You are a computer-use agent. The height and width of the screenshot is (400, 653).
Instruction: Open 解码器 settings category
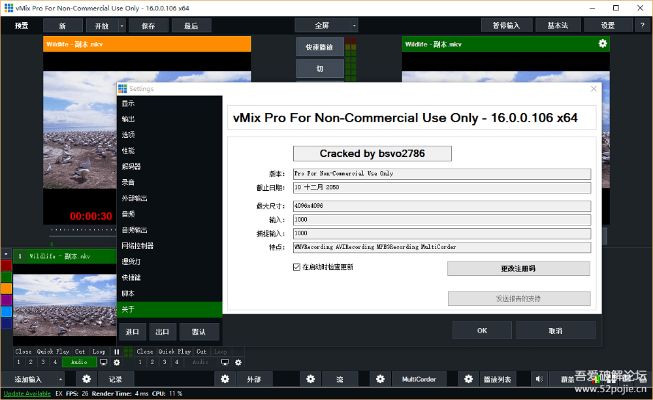point(169,167)
